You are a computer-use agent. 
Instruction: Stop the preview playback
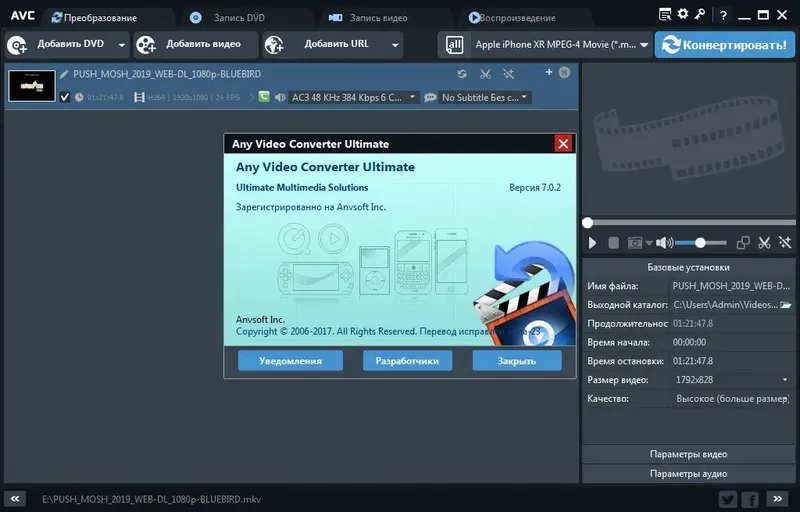(613, 243)
